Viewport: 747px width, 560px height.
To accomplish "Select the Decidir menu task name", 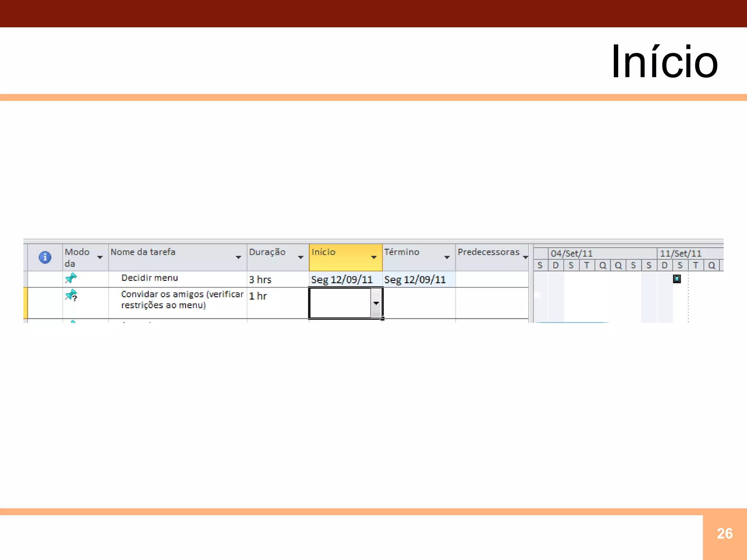I will [150, 278].
